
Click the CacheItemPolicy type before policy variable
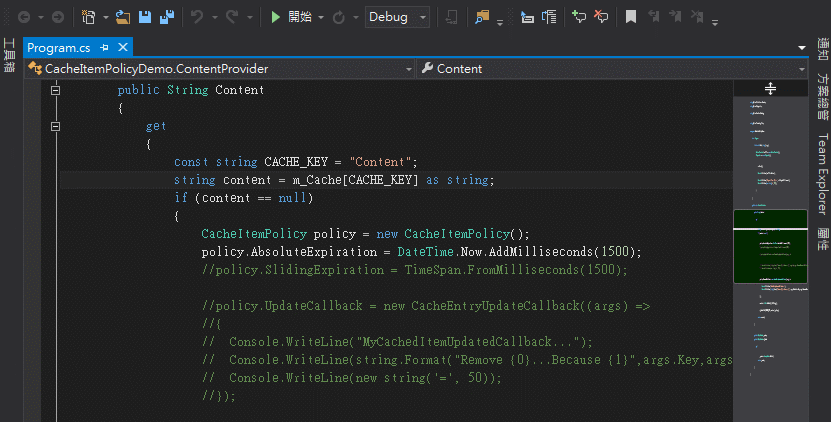click(x=254, y=234)
